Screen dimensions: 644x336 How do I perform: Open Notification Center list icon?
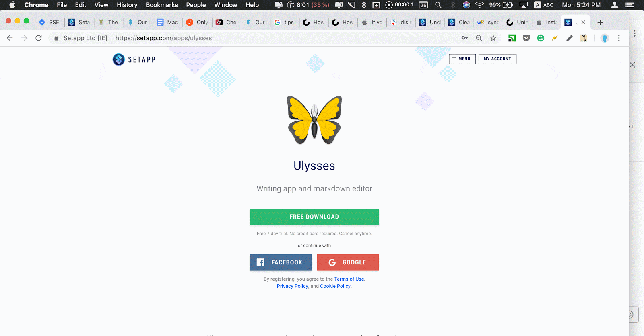630,5
